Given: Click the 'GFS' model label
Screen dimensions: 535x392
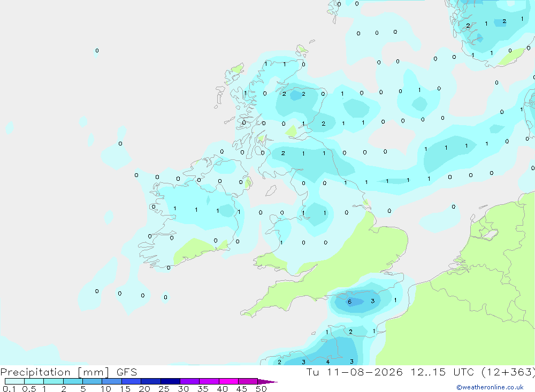Looking at the screenshot, I should point(127,372).
